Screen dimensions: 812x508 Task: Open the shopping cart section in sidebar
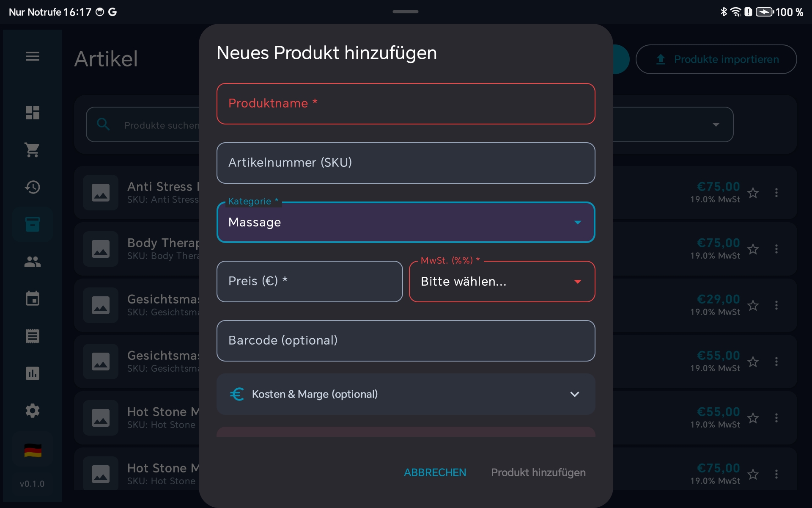click(33, 150)
